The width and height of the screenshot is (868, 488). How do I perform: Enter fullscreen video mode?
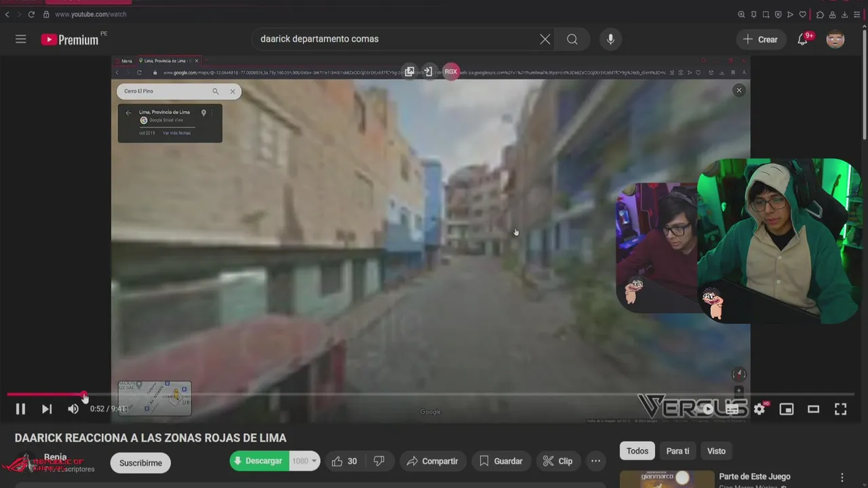(x=840, y=409)
